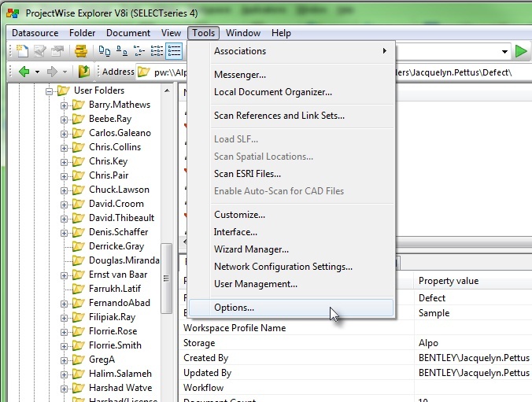This screenshot has width=532, height=402.
Task: Open the address bar dropdown arrow
Action: 504,52
